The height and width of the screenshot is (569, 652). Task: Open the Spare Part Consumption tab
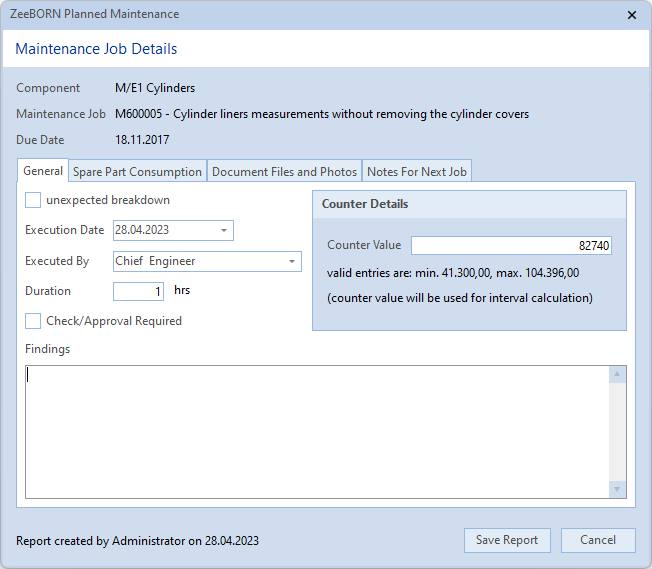pos(137,172)
